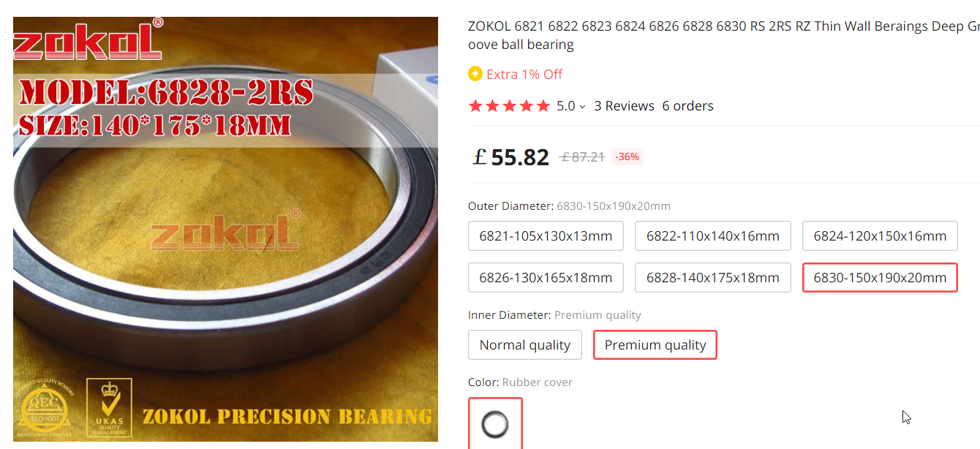This screenshot has height=449, width=980.
Task: Choose the 6822-110x140x16mm size option
Action: 713,236
